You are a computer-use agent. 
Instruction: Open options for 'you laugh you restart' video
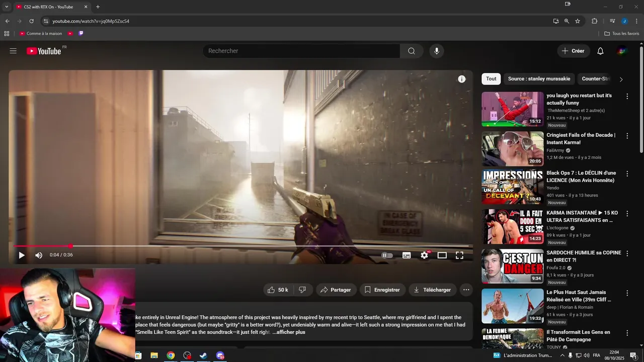click(x=627, y=96)
